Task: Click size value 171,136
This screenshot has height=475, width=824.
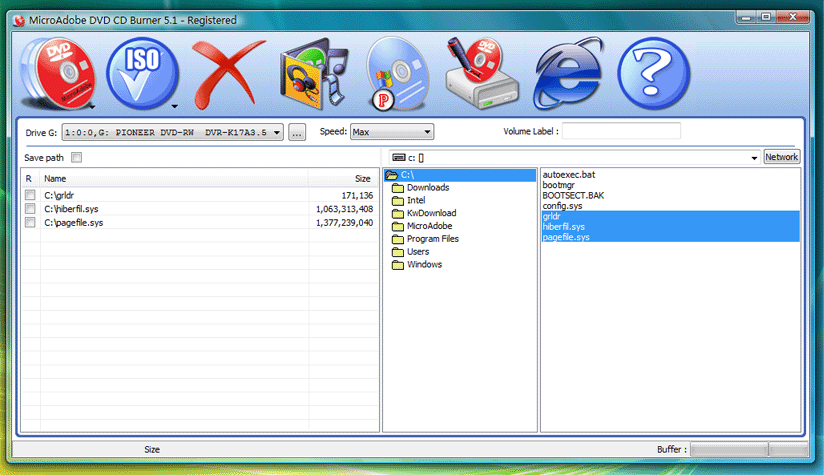Action: tap(357, 195)
